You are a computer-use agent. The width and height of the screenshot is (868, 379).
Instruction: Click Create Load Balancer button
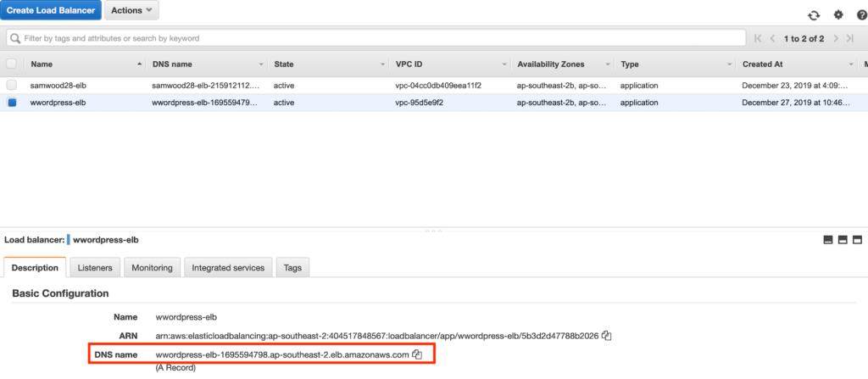click(x=51, y=10)
